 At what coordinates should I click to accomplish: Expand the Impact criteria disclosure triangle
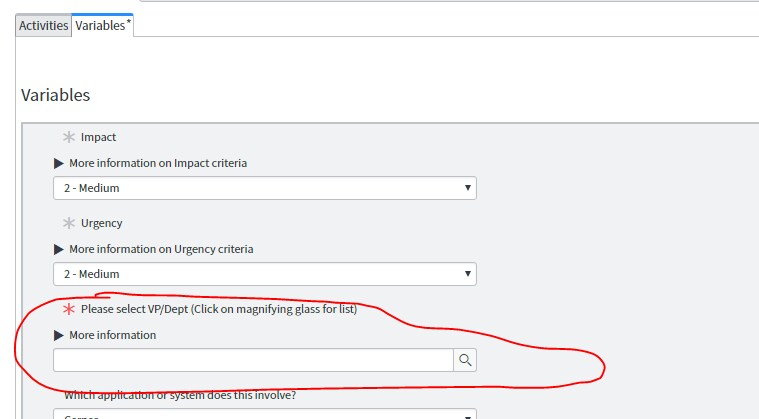click(x=59, y=164)
